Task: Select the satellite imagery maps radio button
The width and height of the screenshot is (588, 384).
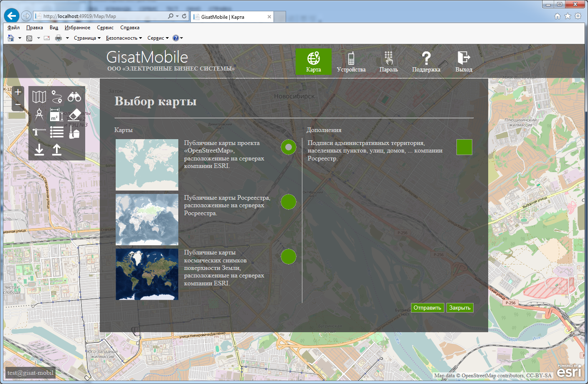Action: click(289, 257)
